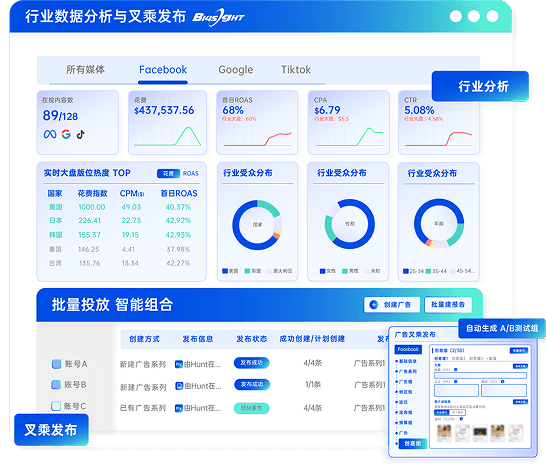The width and height of the screenshot is (546, 464).
Task: Click the platform icon in the 已有广告系列 row
Action: click(x=179, y=408)
